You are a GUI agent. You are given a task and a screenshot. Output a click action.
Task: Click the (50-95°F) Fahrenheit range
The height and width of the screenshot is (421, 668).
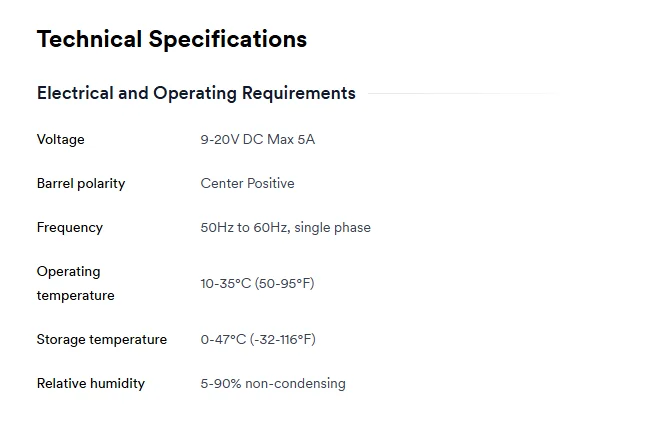tap(283, 283)
